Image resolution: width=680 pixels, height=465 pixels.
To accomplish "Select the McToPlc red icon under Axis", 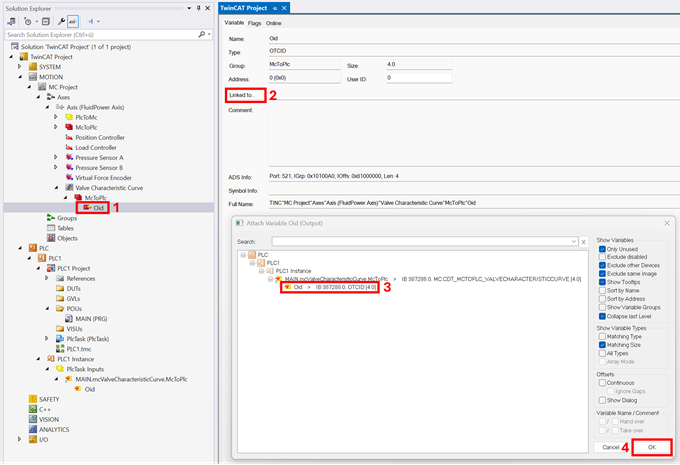I will click(x=69, y=127).
